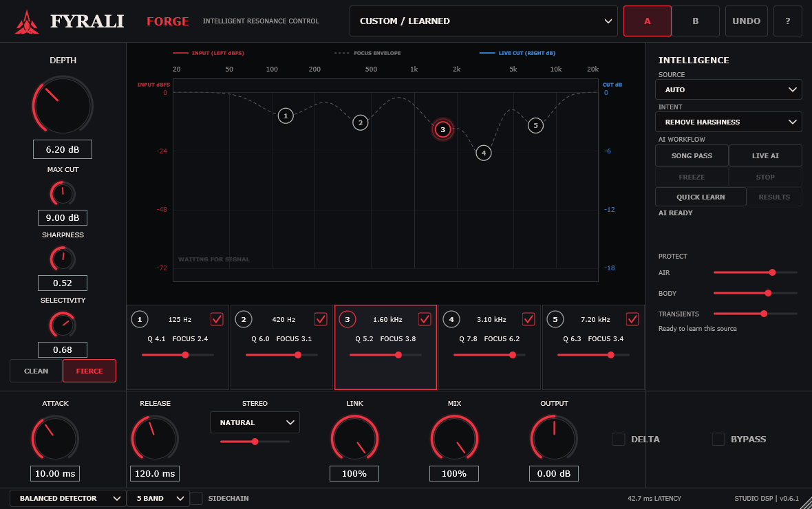Click the Depth 6.20 dB value field

tap(63, 149)
